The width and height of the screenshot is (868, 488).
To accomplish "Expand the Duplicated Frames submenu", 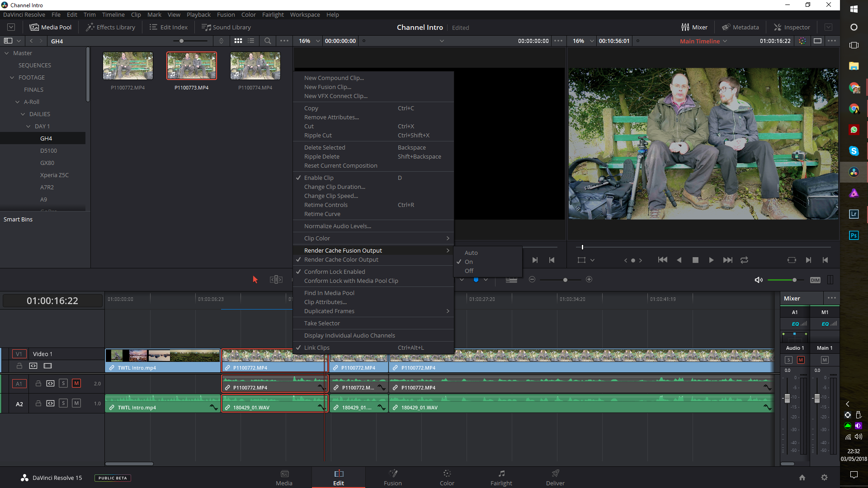I will (x=373, y=311).
